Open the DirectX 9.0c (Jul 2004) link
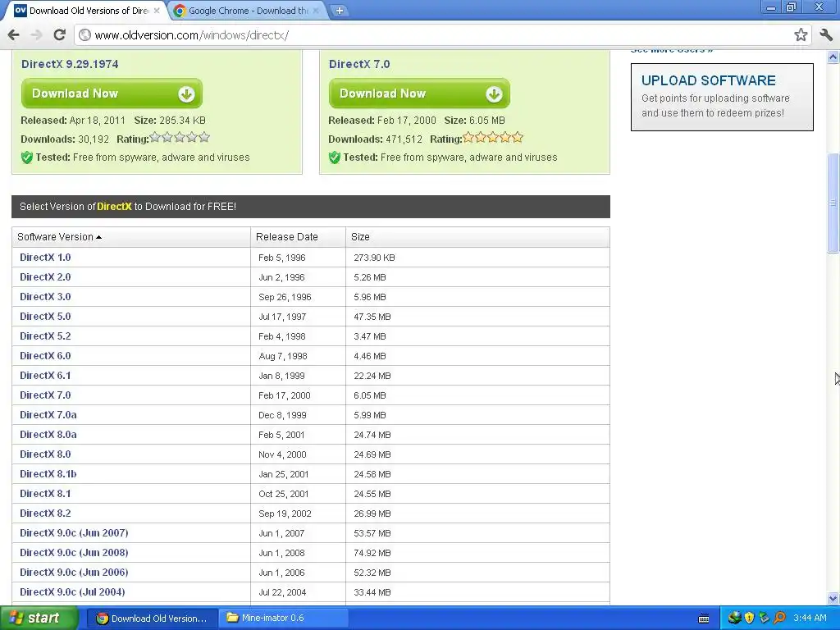The width and height of the screenshot is (840, 630). point(72,592)
